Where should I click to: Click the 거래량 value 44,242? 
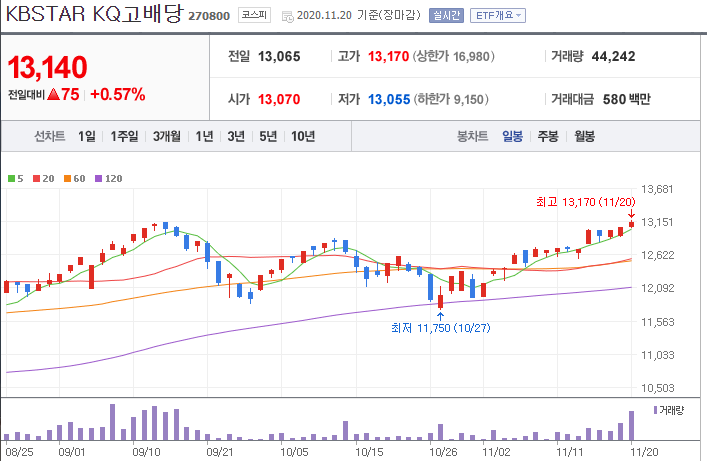coord(613,56)
